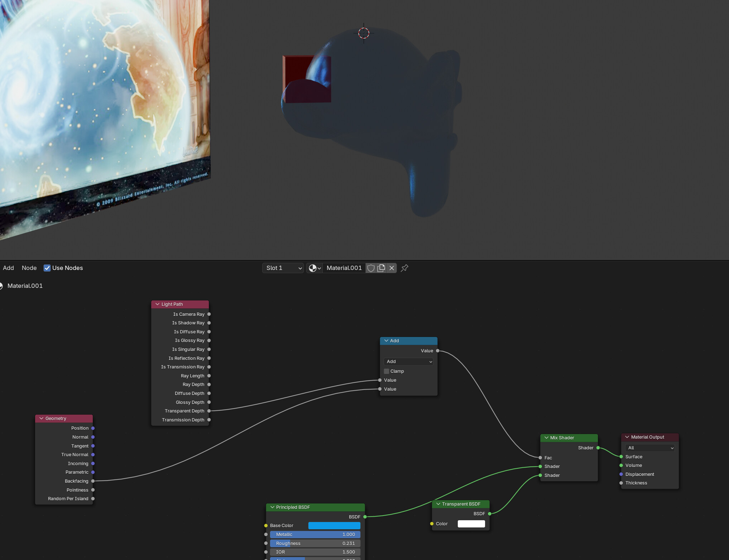Screen dimensions: 729x560
Task: Click the Material.001 name field
Action: point(344,268)
